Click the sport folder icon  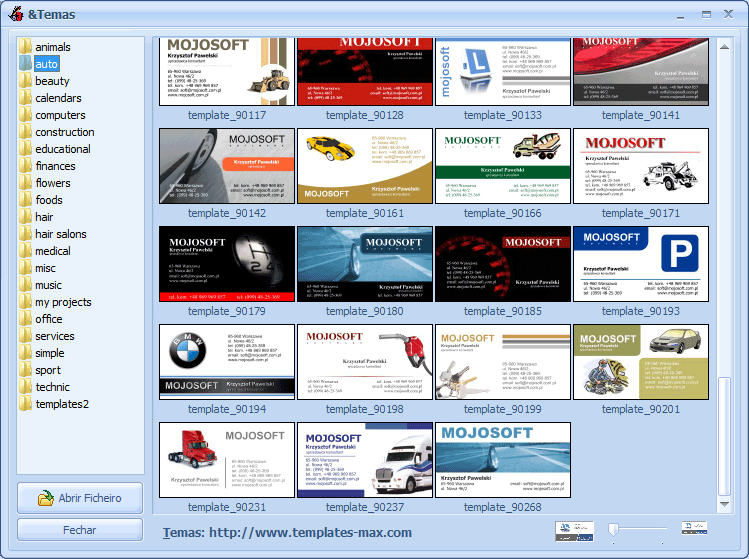coord(25,370)
